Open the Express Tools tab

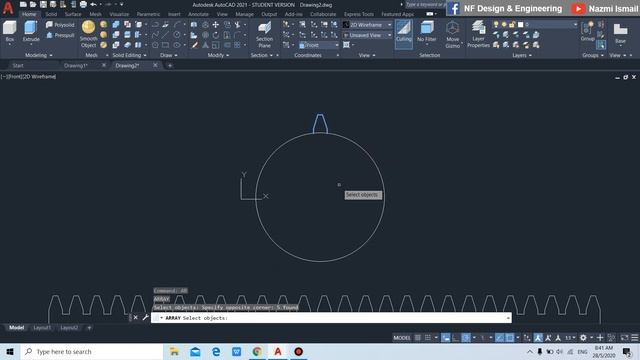click(358, 14)
